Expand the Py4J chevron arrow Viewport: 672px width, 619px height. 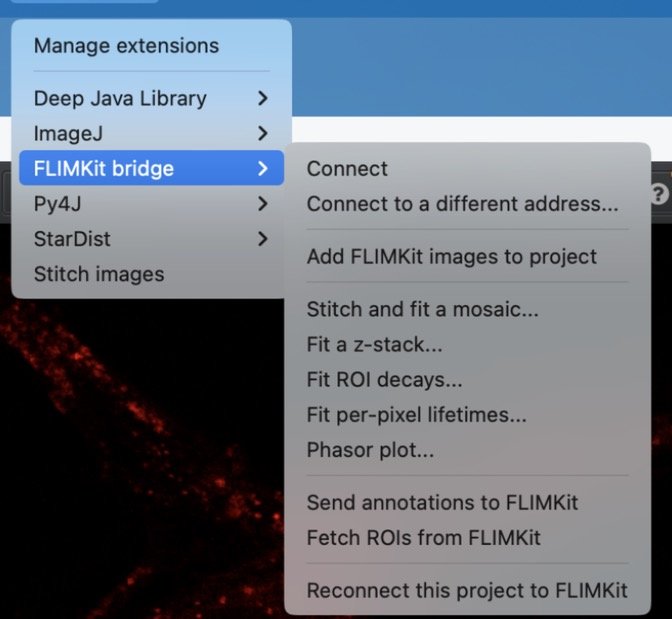(x=263, y=204)
